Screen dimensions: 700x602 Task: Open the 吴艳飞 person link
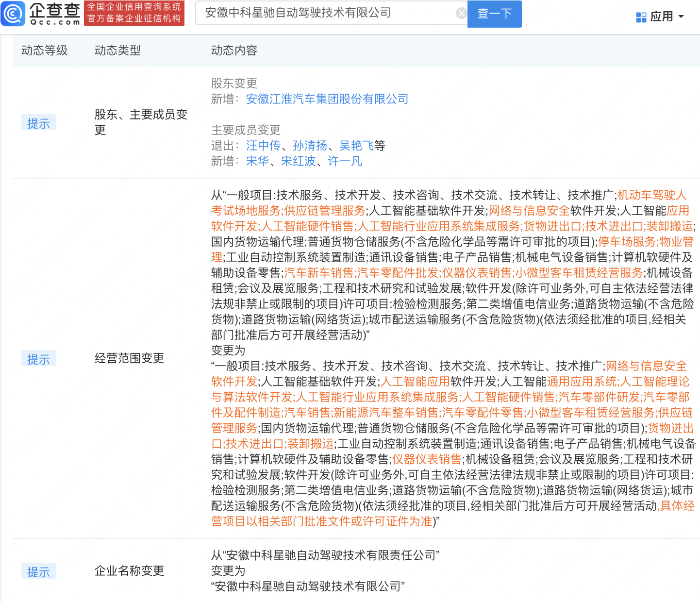click(356, 146)
